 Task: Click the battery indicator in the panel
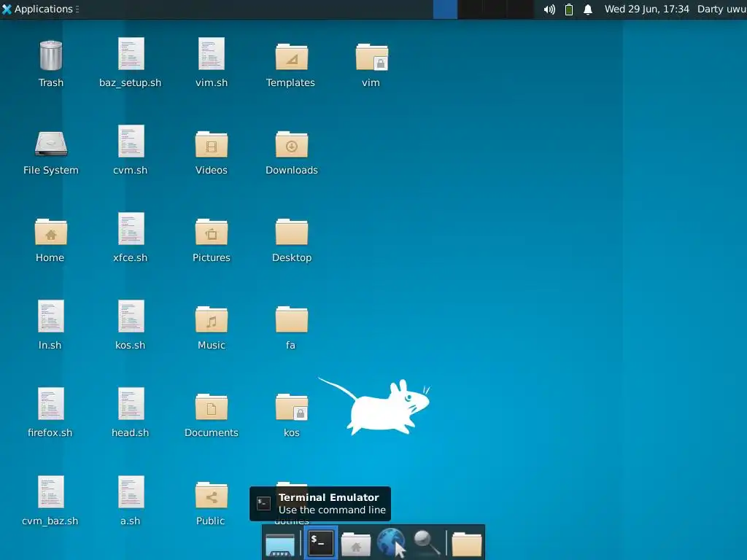tap(569, 9)
